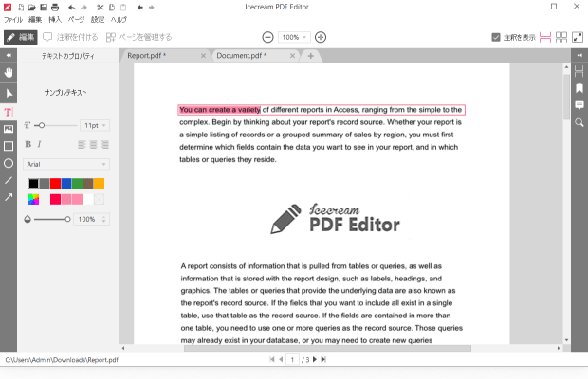Screen dimensions: 588x379
Task: Open the ヘルプ menu
Action: point(119,20)
